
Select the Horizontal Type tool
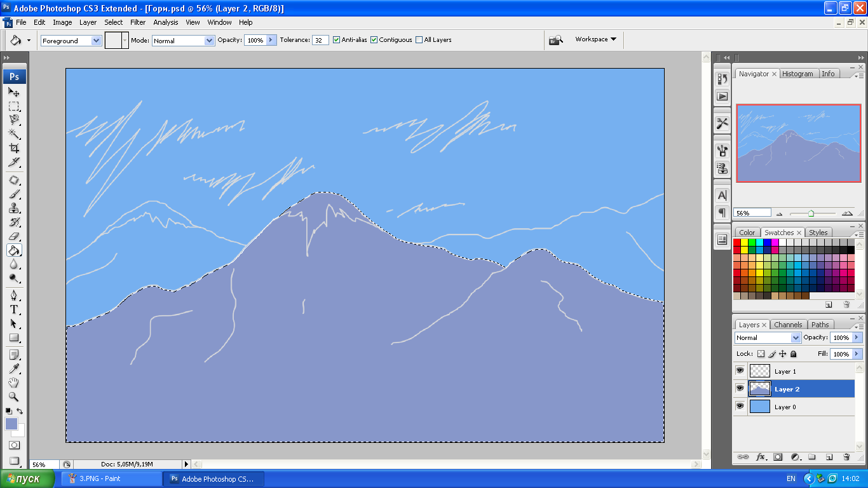point(14,309)
